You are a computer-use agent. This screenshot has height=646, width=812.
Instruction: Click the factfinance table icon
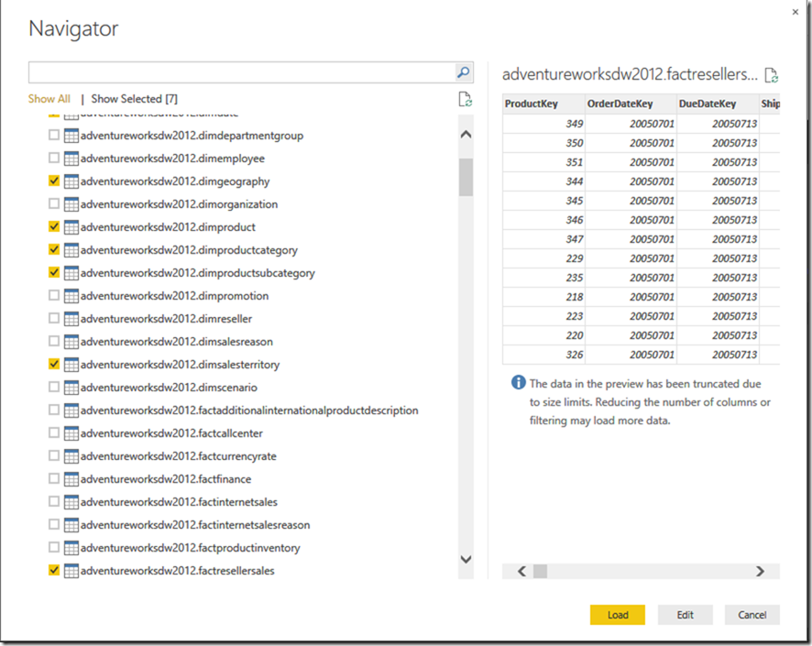pos(71,479)
